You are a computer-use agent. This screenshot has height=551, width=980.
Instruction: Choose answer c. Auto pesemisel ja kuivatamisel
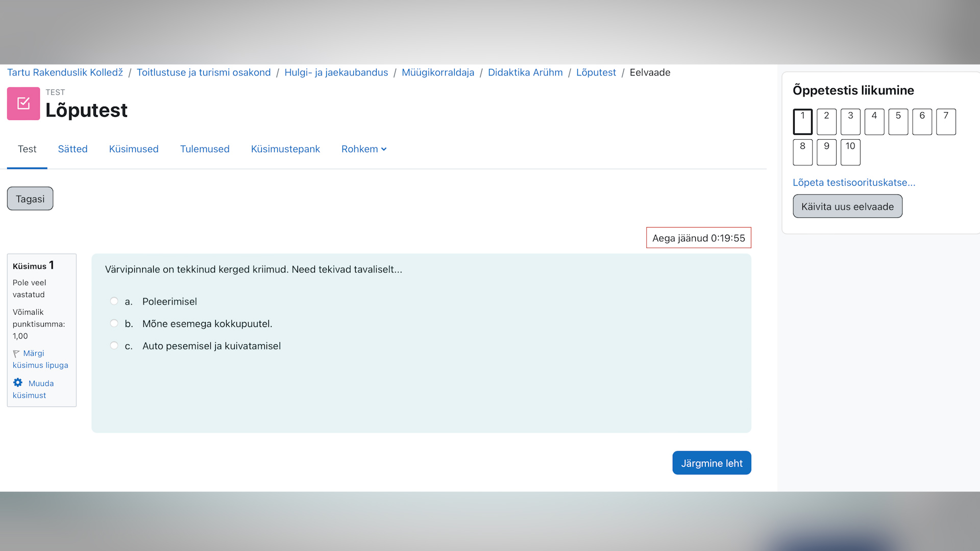114,345
